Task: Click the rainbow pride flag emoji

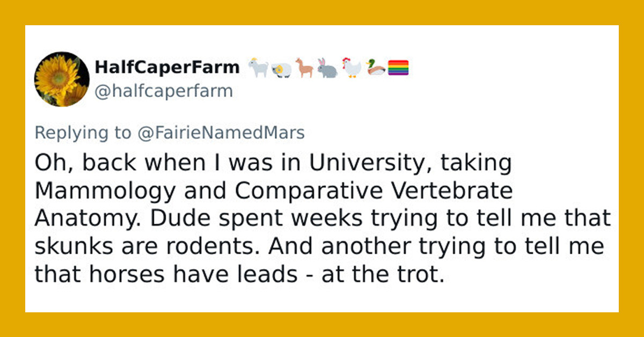Action: coord(398,68)
